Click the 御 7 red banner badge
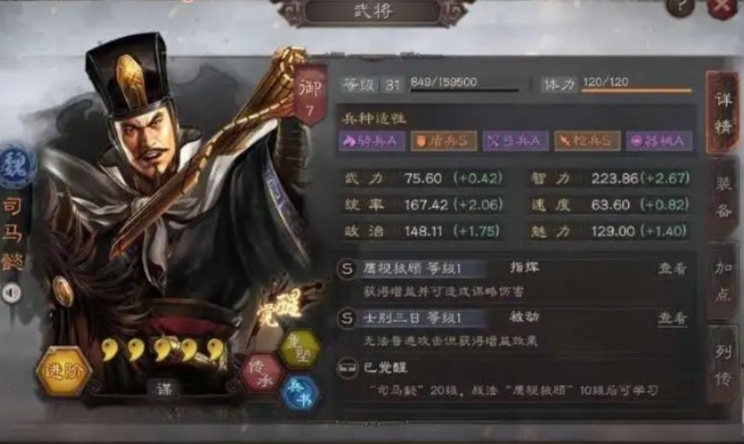 (311, 96)
